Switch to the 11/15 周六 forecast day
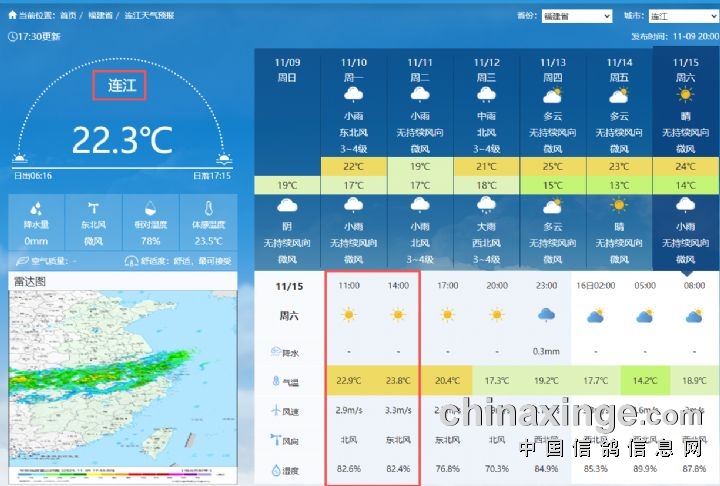This screenshot has height=486, width=720. 685,68
